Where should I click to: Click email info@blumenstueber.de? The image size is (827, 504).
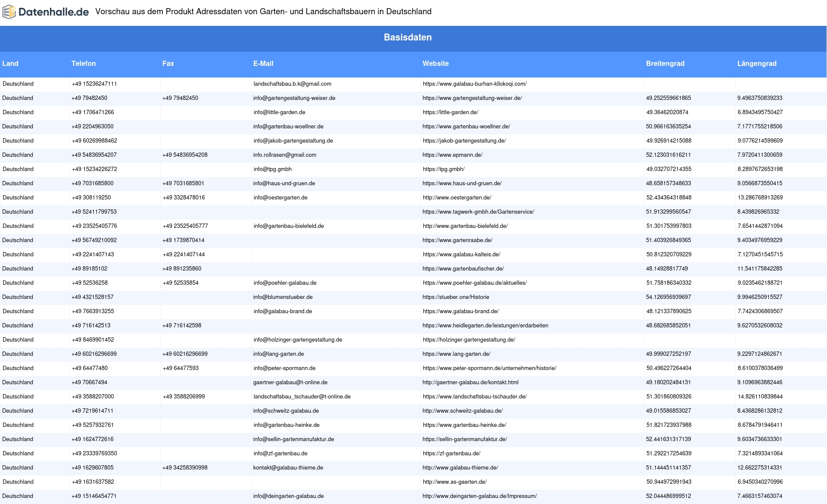tap(283, 297)
